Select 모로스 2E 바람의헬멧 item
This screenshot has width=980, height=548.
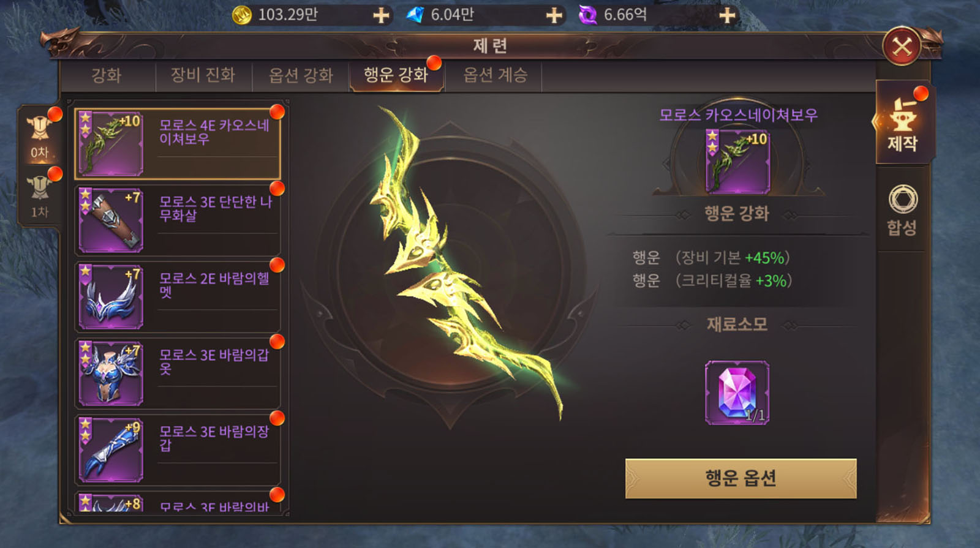pyautogui.click(x=177, y=297)
